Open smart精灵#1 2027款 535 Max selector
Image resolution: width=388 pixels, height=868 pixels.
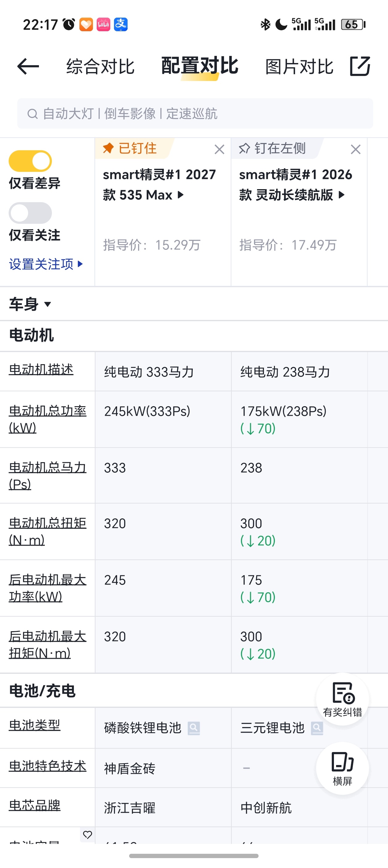(159, 185)
